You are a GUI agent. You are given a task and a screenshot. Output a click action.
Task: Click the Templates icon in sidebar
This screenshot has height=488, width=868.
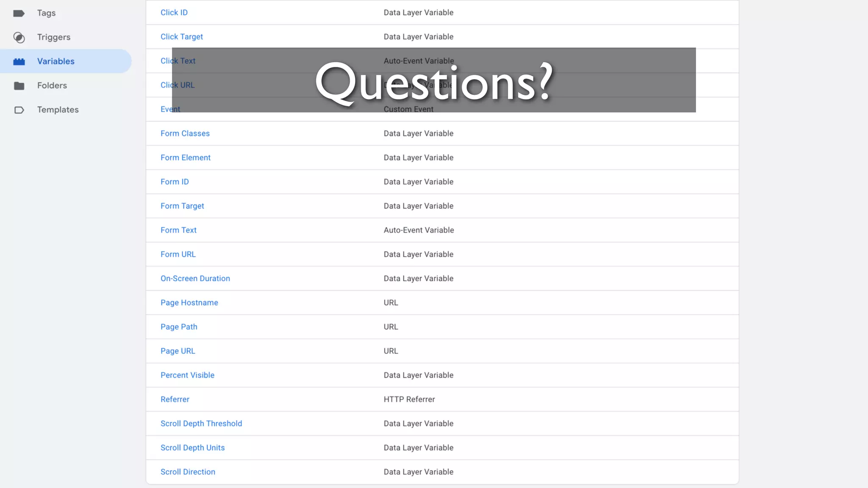point(19,110)
